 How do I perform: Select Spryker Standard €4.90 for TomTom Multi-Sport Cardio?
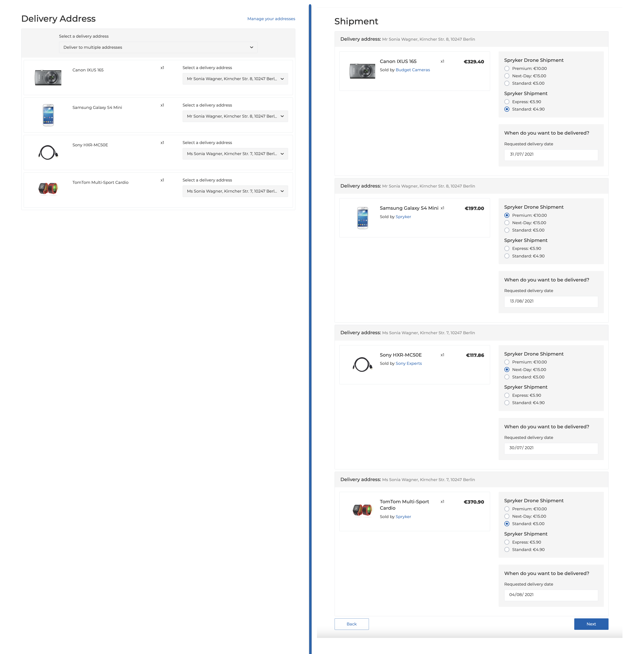pos(507,549)
